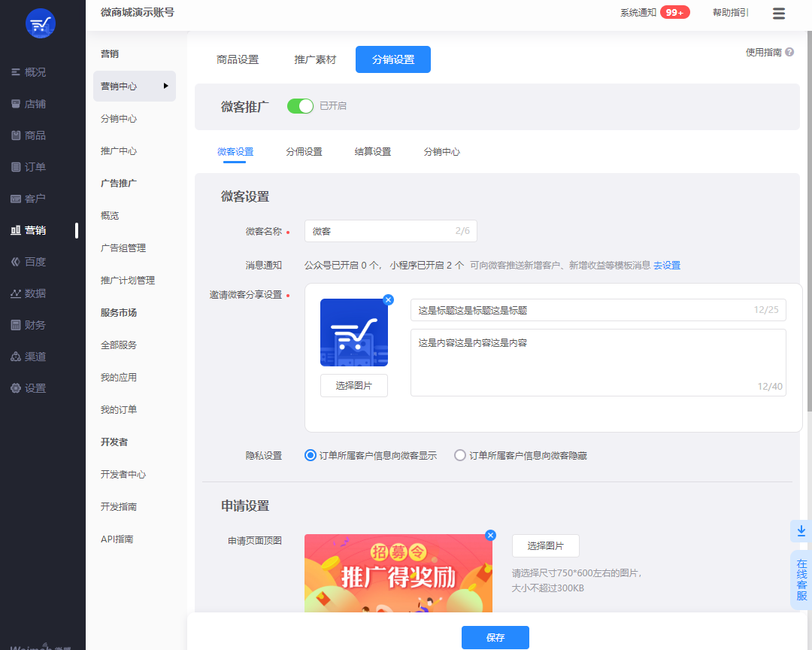Click the download arrow icon on right edge
This screenshot has width=812, height=650.
(x=801, y=530)
